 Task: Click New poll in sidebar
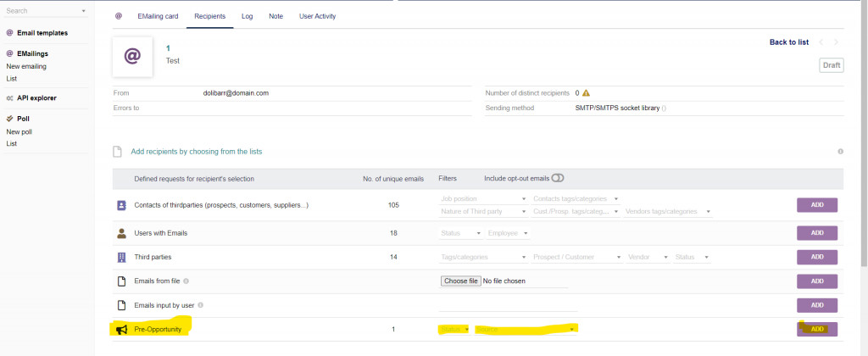coord(19,131)
